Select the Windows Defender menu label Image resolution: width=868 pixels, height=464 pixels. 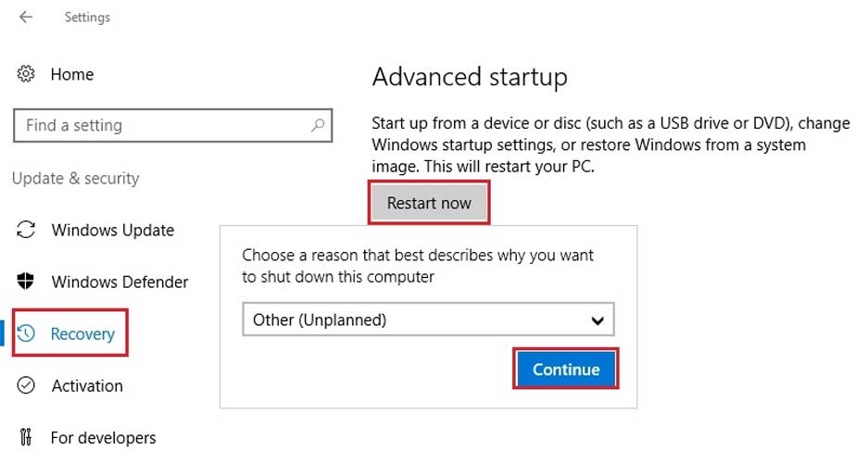(120, 282)
